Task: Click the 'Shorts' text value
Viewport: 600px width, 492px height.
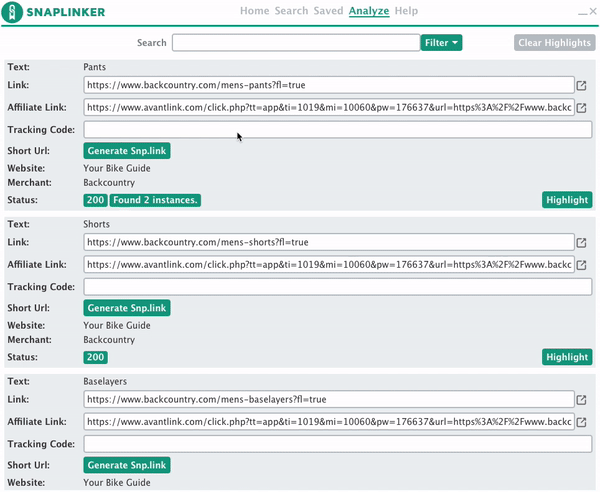Action: coord(96,224)
